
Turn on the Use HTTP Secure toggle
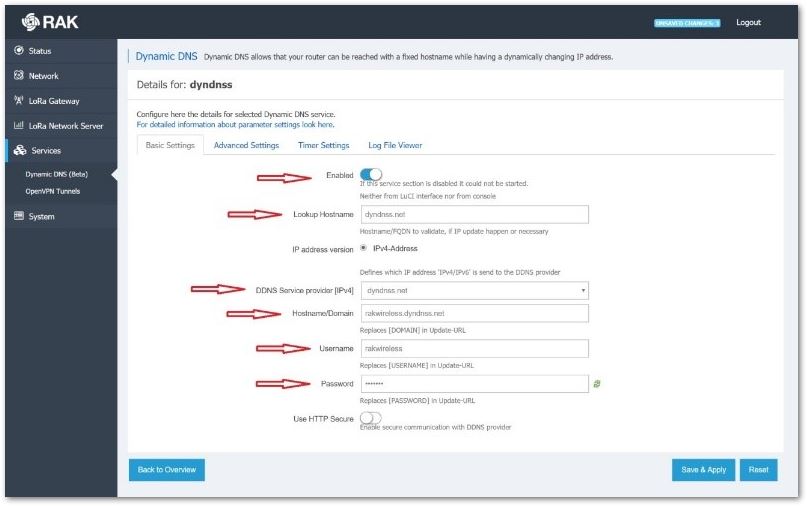pyautogui.click(x=370, y=418)
